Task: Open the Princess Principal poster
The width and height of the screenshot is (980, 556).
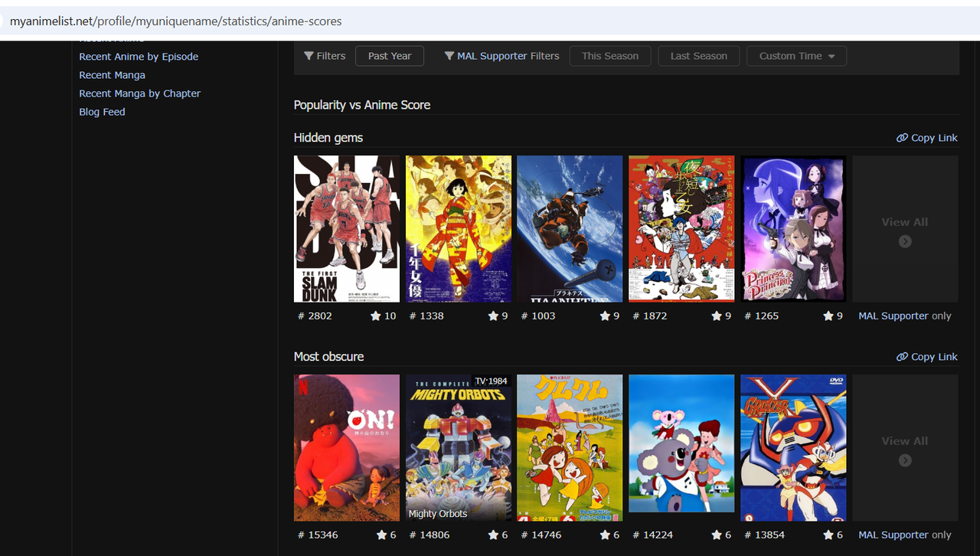Action: 793,229
